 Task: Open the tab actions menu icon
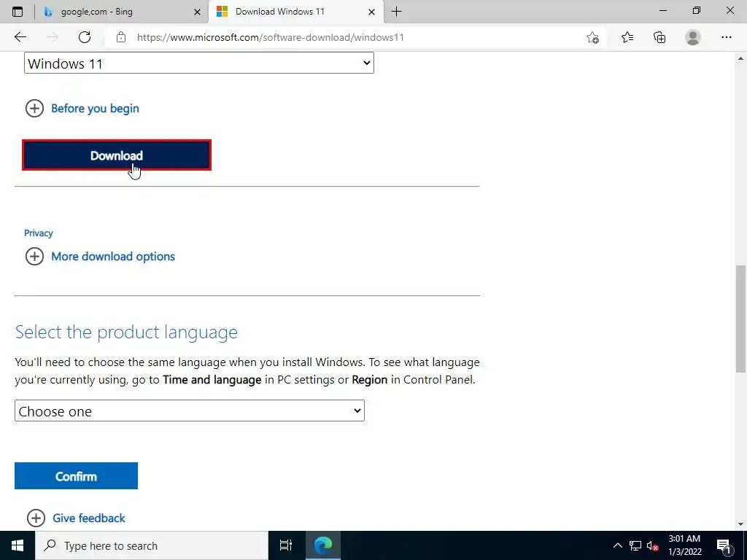18,12
